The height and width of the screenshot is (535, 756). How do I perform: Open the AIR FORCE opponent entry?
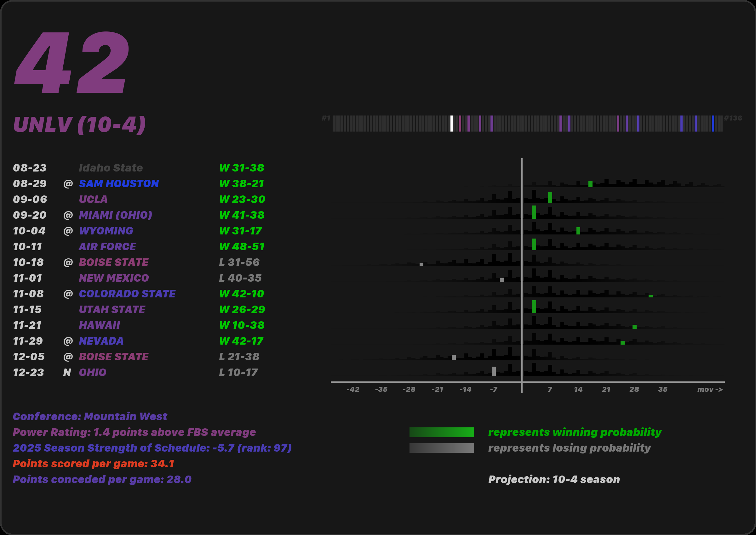(107, 247)
